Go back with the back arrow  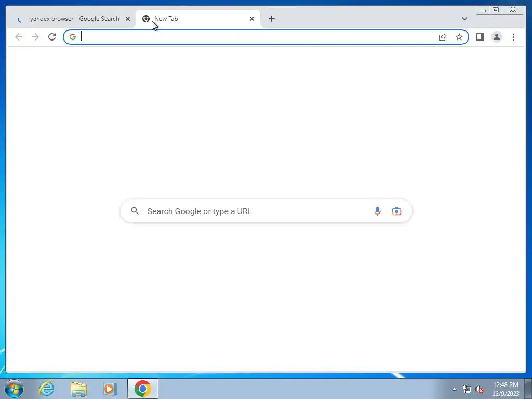pos(19,37)
